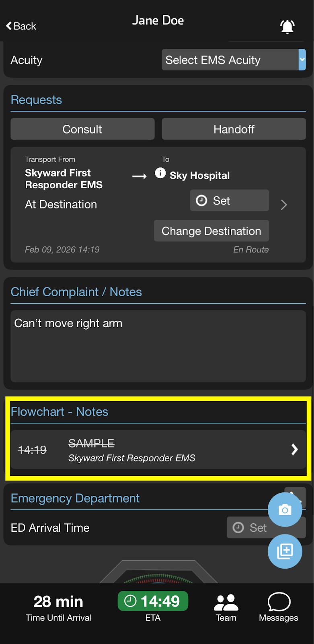Expand the transport details chevron

click(x=284, y=205)
